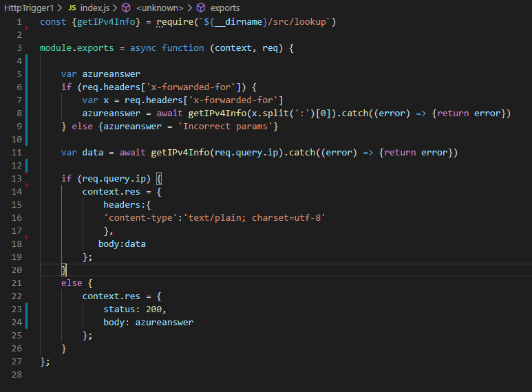Click line number 11 to select line

tap(17, 153)
